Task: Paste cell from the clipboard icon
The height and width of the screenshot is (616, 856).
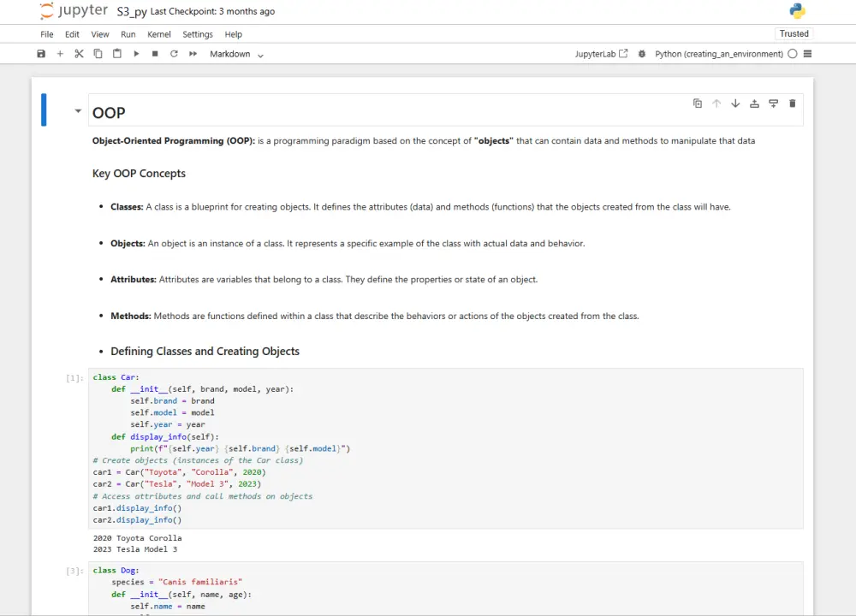Action: click(116, 54)
